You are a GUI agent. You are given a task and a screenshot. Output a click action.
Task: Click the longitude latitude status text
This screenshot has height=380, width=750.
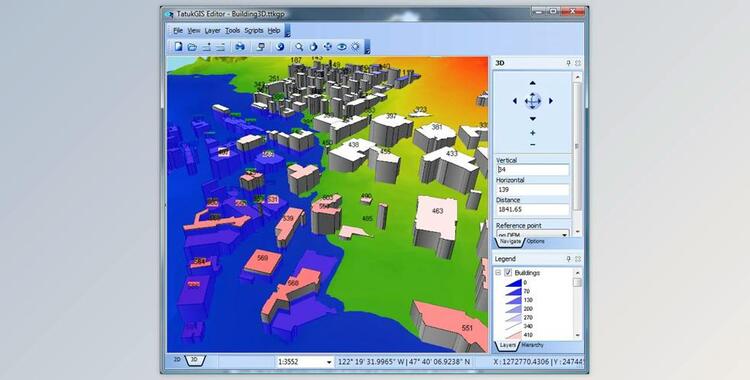tap(404, 362)
